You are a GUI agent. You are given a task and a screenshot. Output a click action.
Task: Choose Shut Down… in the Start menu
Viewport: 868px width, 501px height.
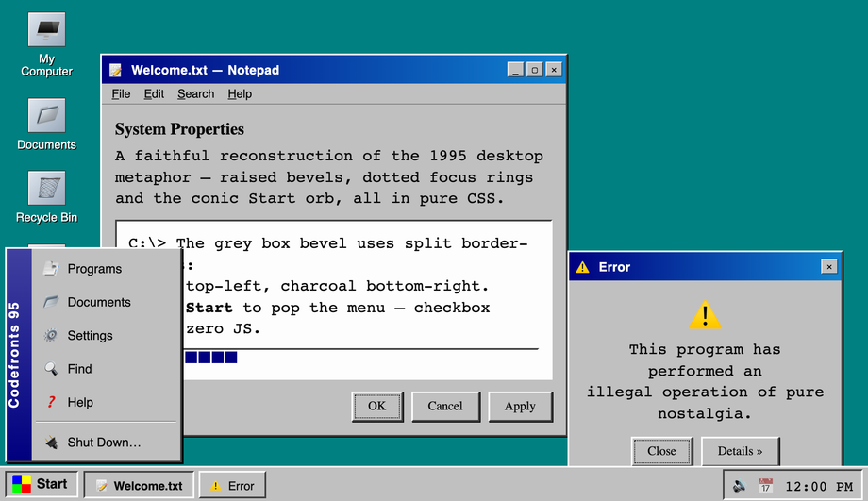coord(107,442)
